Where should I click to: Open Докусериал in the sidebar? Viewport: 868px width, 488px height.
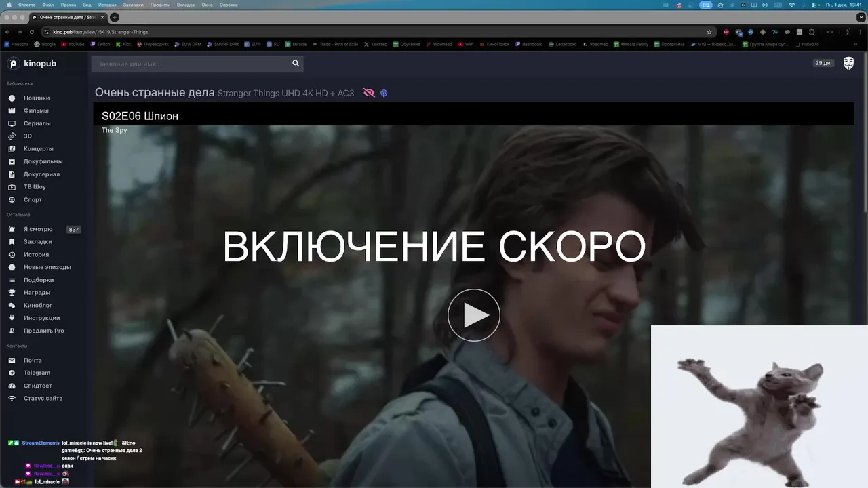42,174
